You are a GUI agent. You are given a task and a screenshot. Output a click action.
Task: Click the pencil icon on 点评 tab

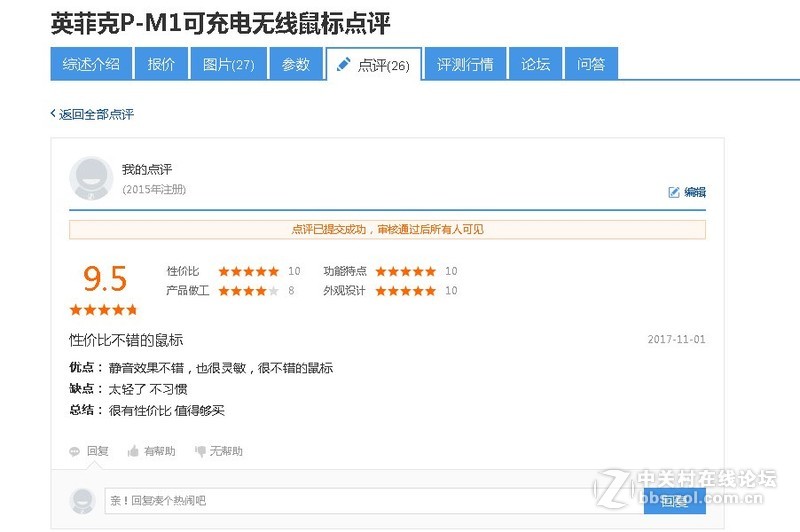[344, 64]
